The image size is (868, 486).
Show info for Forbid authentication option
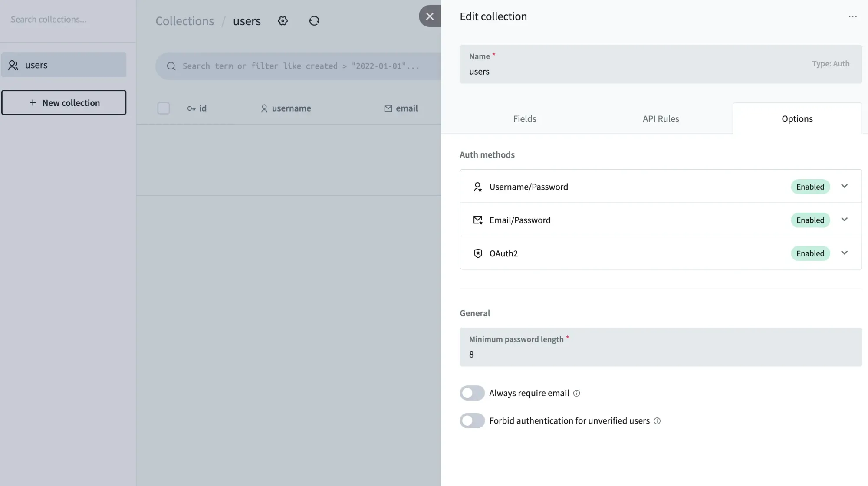657,421
